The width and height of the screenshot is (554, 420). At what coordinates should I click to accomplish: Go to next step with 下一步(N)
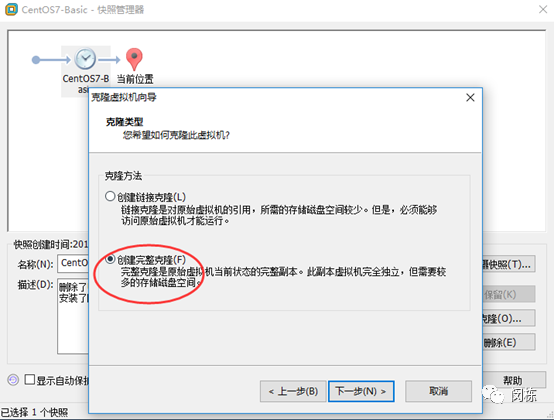(361, 391)
